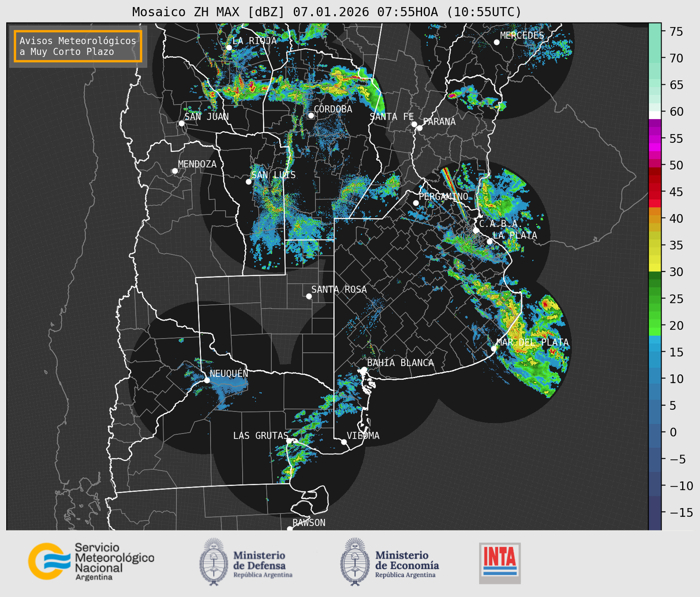Image resolution: width=700 pixels, height=597 pixels.
Task: Click the Ministerio de Economía logo
Action: click(390, 562)
